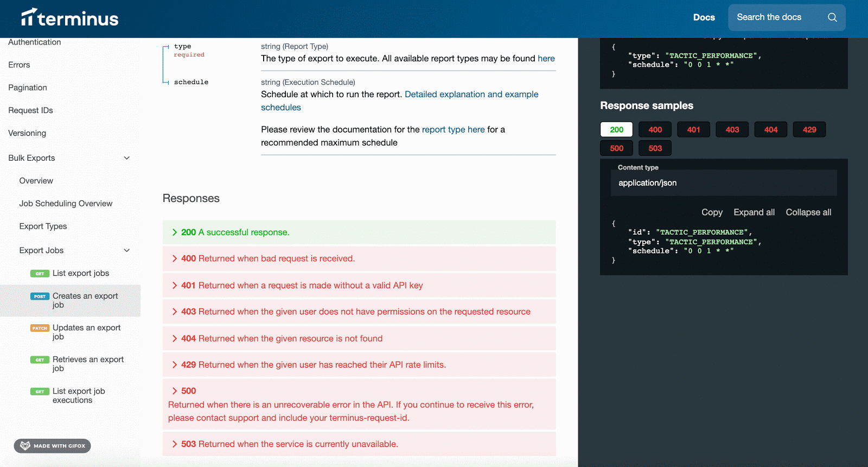
Task: Click the application/json content type field
Action: click(x=724, y=183)
